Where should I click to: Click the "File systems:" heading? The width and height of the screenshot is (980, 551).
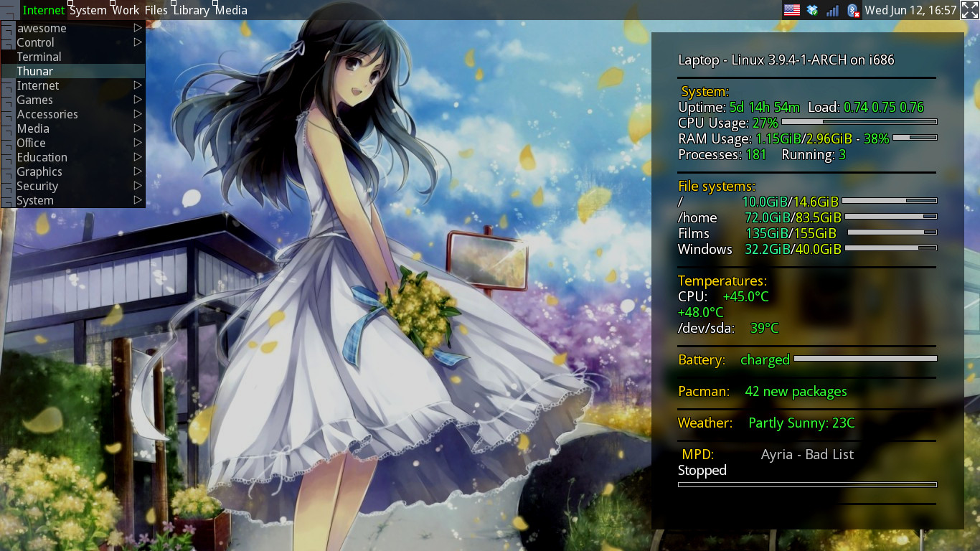pyautogui.click(x=716, y=187)
